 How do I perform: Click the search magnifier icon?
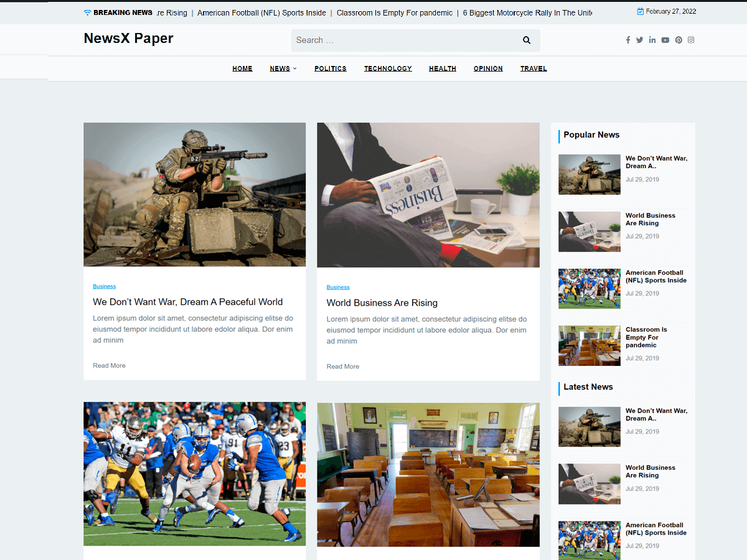click(x=527, y=40)
